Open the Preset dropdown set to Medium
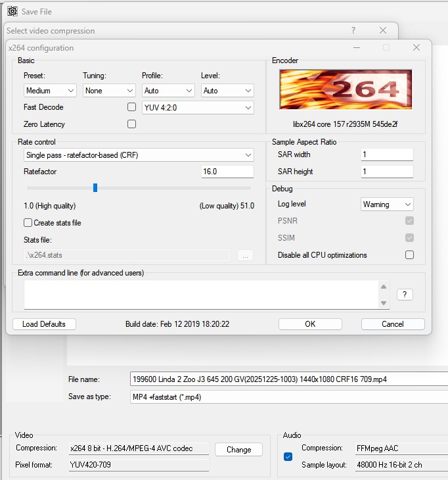448x480 pixels. coord(50,91)
